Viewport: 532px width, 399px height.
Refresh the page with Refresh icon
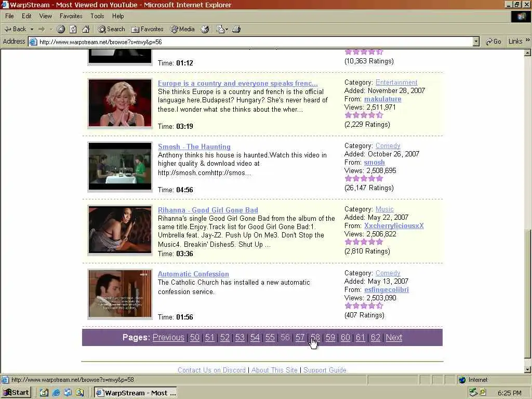pos(73,29)
